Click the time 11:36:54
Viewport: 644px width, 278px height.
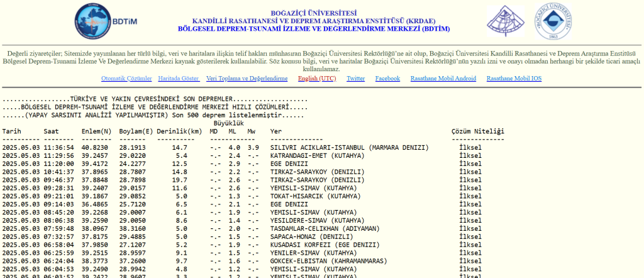tap(58, 147)
